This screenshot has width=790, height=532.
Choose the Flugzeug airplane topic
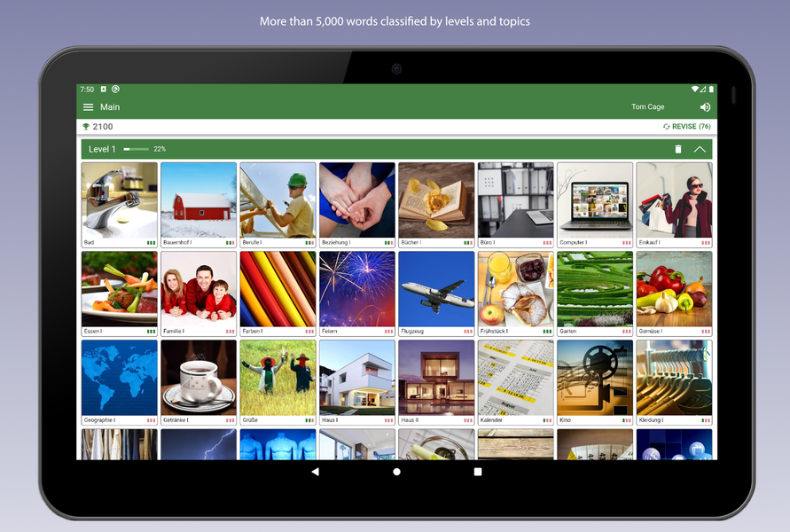[x=436, y=293]
